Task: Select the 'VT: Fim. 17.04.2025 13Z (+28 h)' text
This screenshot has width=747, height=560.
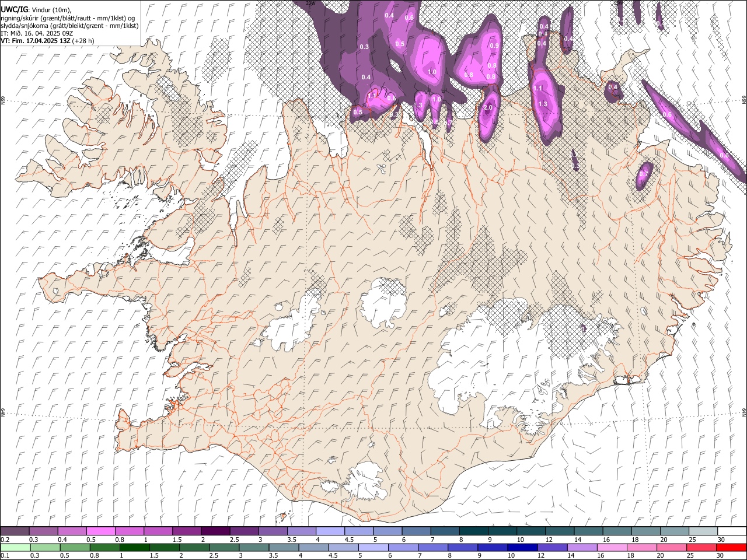Action: coord(47,41)
